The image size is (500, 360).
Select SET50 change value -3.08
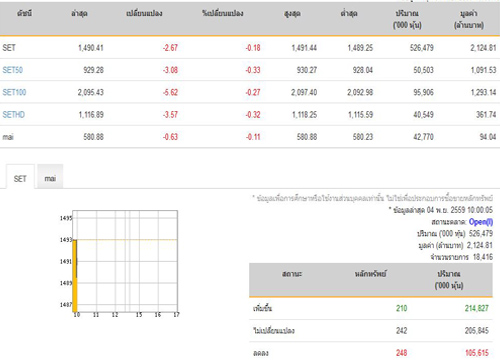[x=170, y=70]
